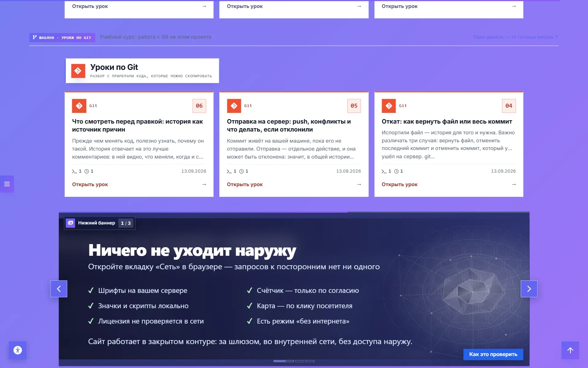
Task: Click arrow on lesson 05 Открыть урок row
Action: click(359, 184)
